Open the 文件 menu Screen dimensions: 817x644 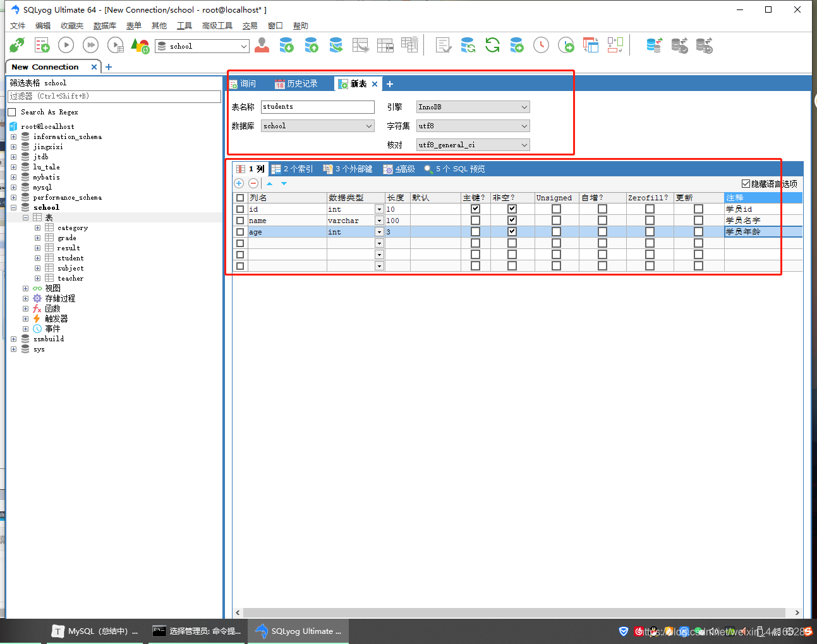point(18,26)
